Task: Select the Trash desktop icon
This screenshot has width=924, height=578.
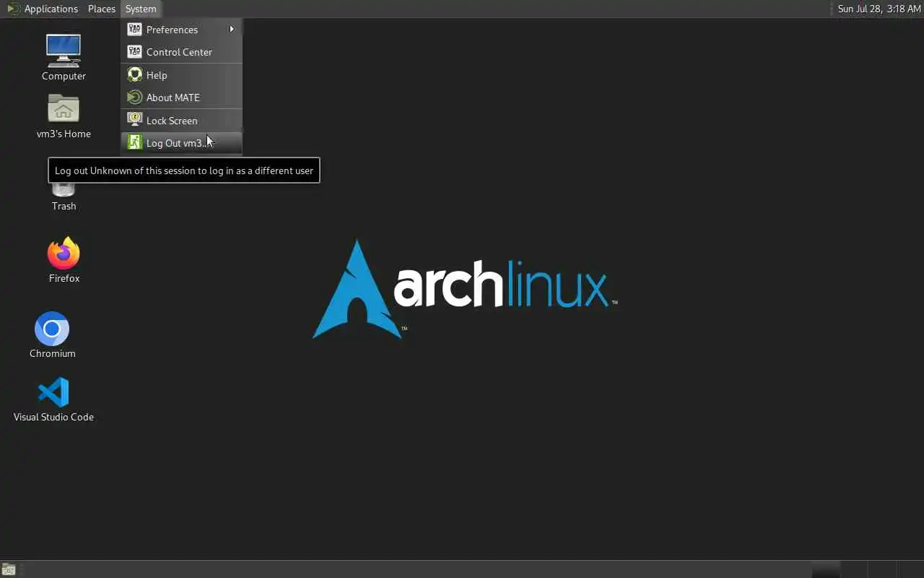Action: click(64, 197)
